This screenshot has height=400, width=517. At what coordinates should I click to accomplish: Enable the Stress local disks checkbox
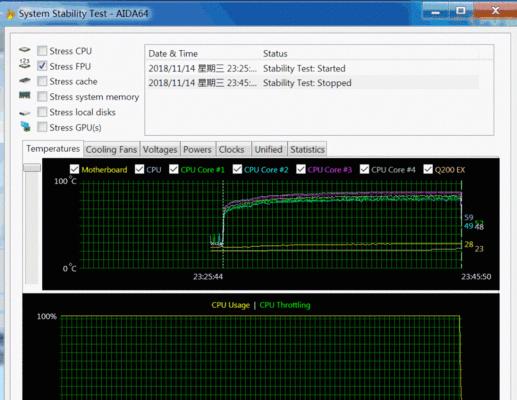pos(42,112)
